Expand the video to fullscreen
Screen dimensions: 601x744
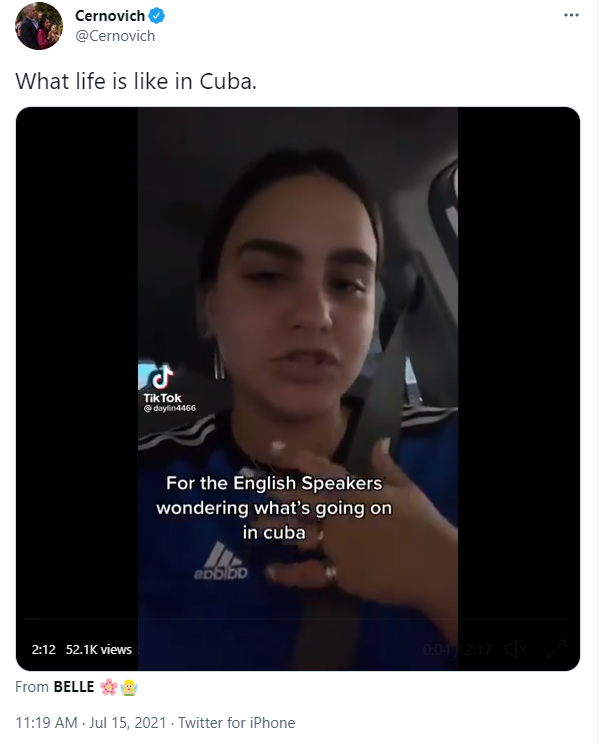pyautogui.click(x=555, y=649)
